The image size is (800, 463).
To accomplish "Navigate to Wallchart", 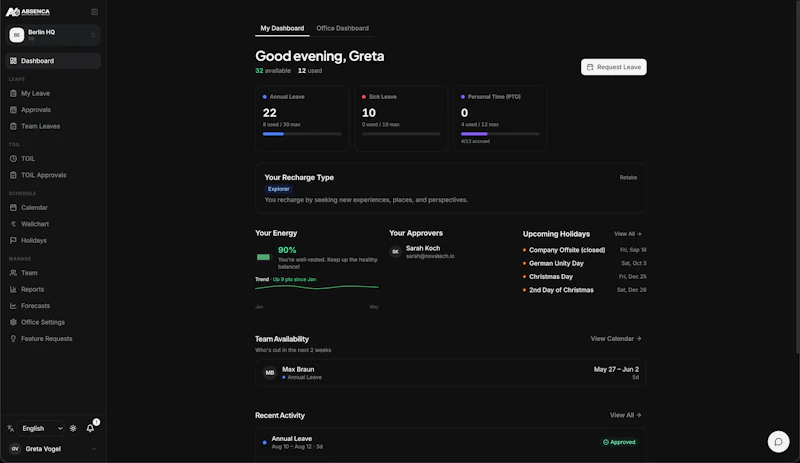I will point(53,224).
